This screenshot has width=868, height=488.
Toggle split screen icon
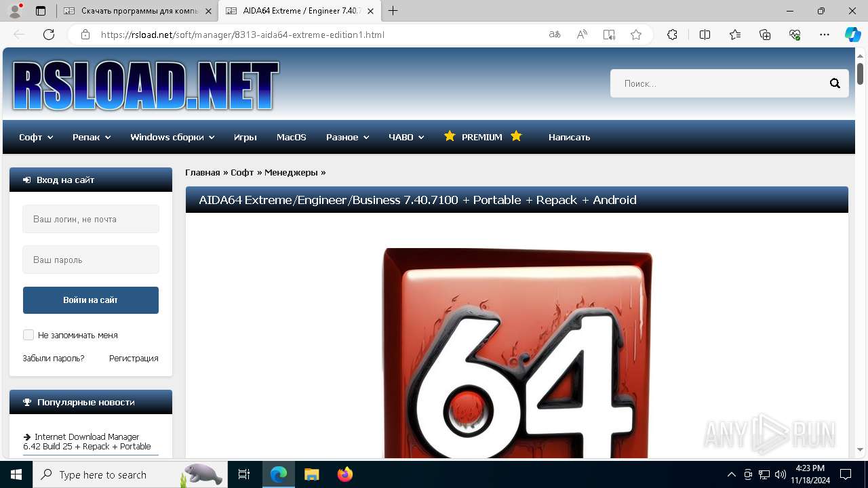pyautogui.click(x=705, y=35)
